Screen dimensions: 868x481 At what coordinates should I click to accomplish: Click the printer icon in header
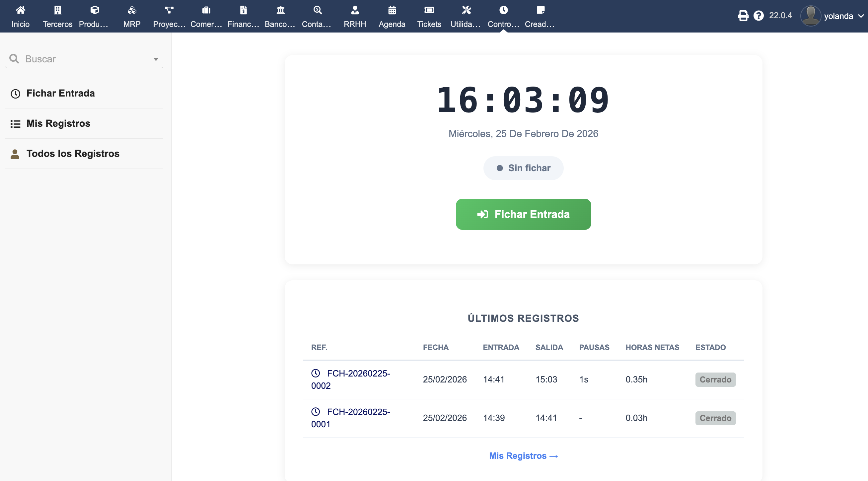tap(743, 16)
